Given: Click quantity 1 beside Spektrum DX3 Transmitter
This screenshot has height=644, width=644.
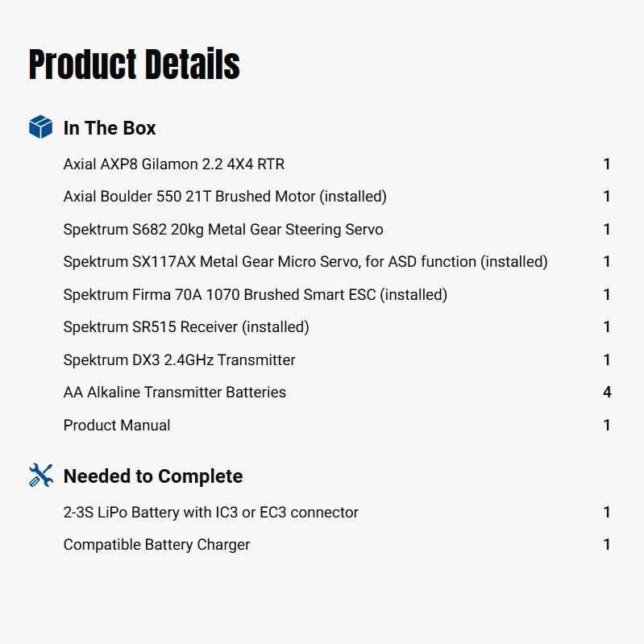Looking at the screenshot, I should pos(607,360).
